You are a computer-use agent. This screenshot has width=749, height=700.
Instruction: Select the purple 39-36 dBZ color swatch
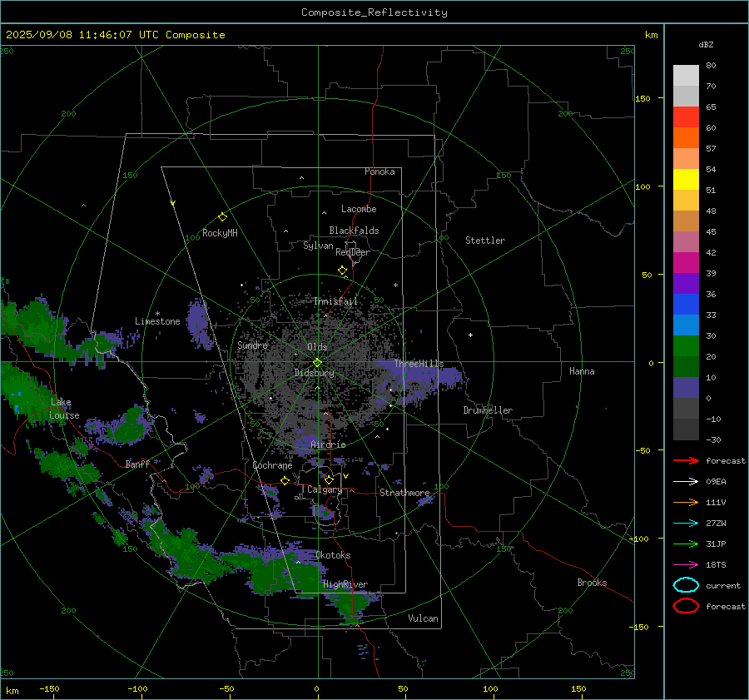(686, 284)
